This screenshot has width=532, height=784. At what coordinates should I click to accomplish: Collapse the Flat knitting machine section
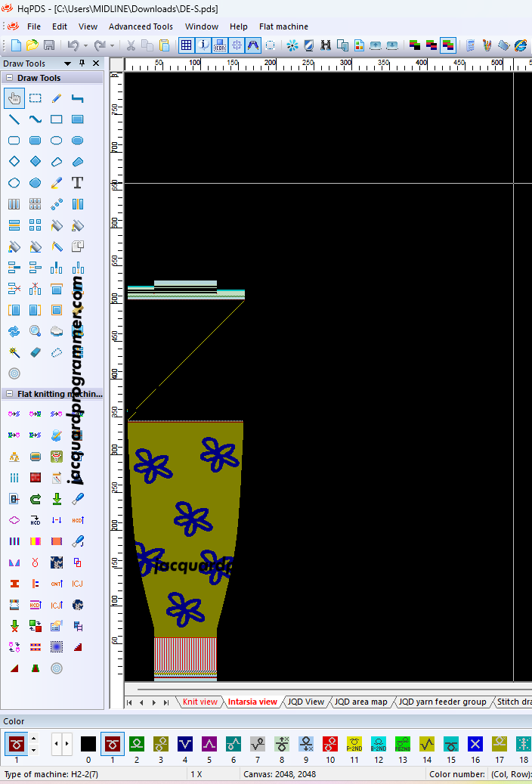(x=9, y=394)
